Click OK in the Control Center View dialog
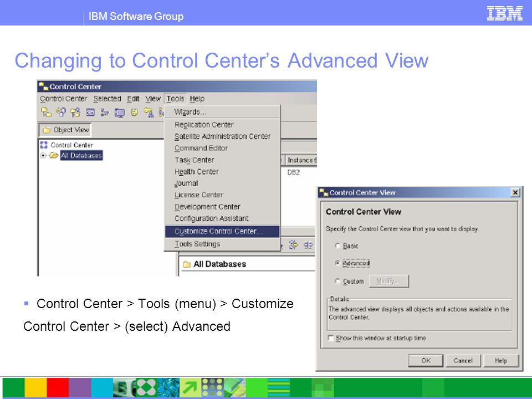The image size is (532, 399). [x=426, y=360]
